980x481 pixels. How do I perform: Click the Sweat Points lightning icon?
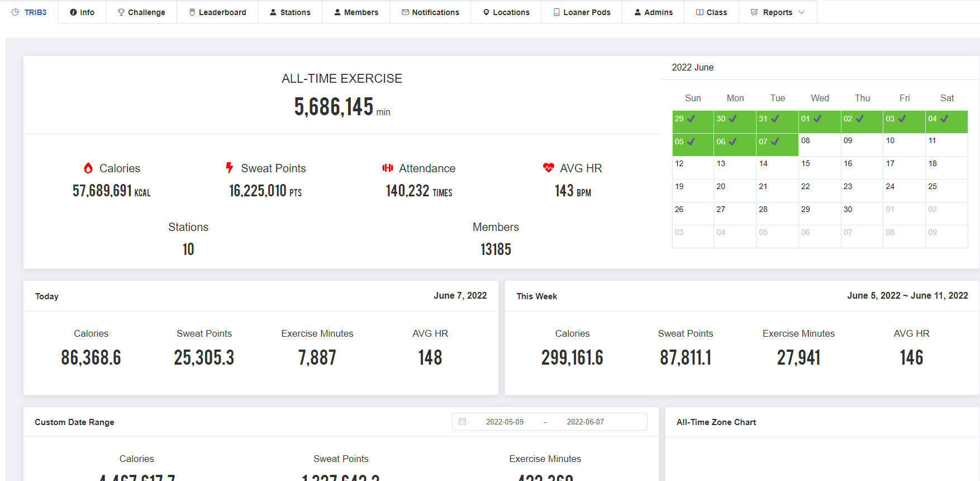[229, 168]
